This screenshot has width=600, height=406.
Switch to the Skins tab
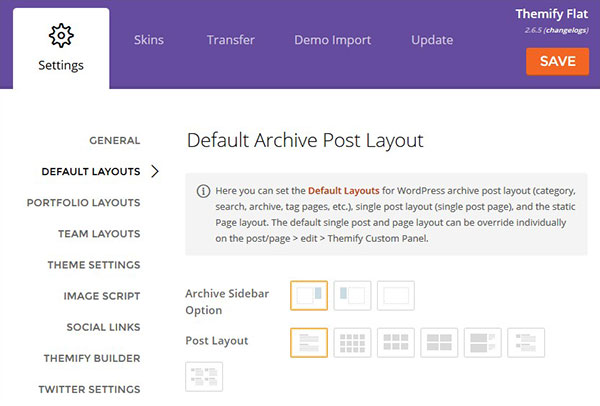point(149,40)
